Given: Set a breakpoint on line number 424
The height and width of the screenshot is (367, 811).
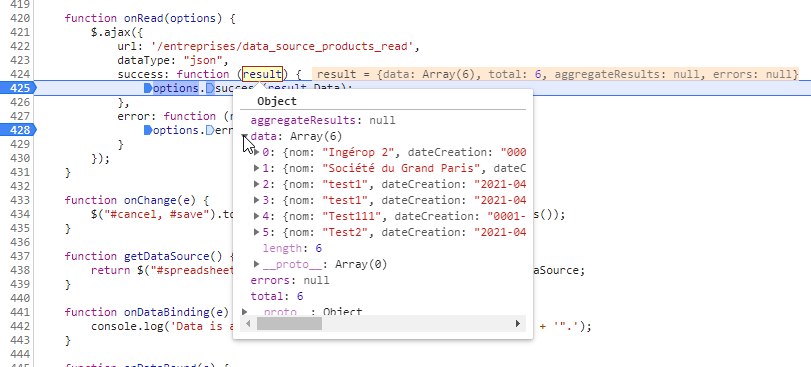Looking at the screenshot, I should click(20, 74).
